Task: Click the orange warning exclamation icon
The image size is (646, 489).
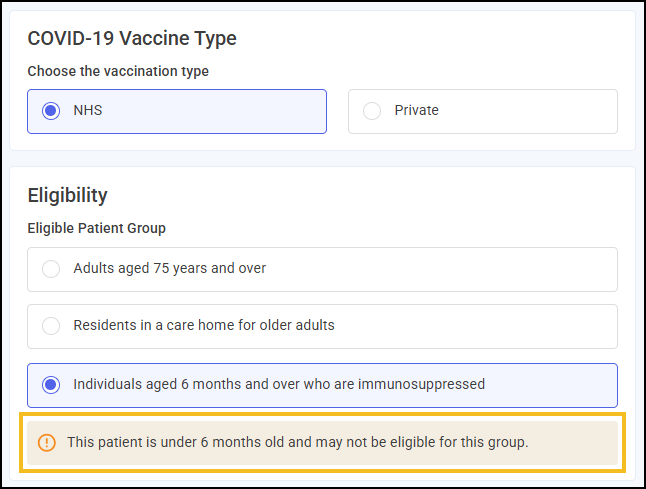Action: pyautogui.click(x=47, y=442)
